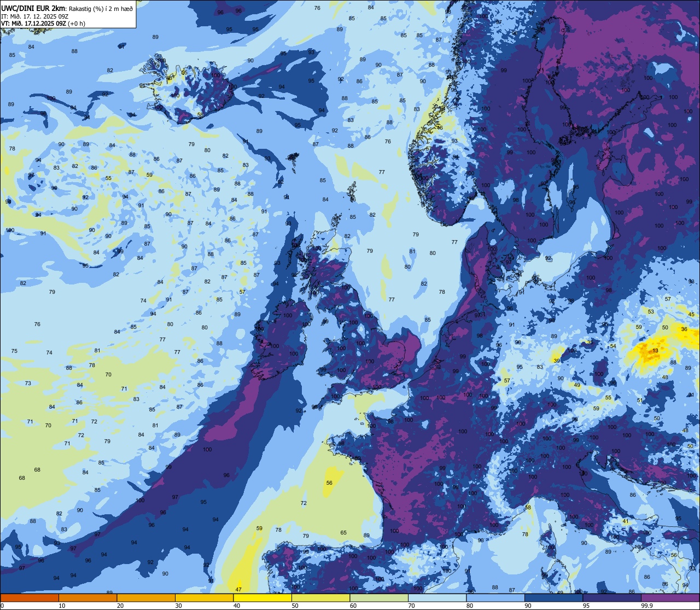Click the humidity value "47" above the legend
The image size is (700, 610).
238,589
